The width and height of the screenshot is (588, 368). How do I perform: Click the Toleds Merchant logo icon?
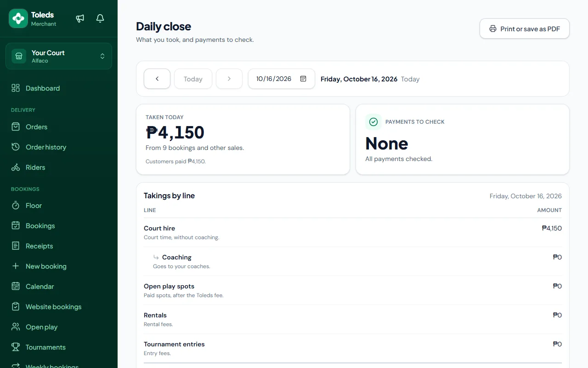(18, 18)
